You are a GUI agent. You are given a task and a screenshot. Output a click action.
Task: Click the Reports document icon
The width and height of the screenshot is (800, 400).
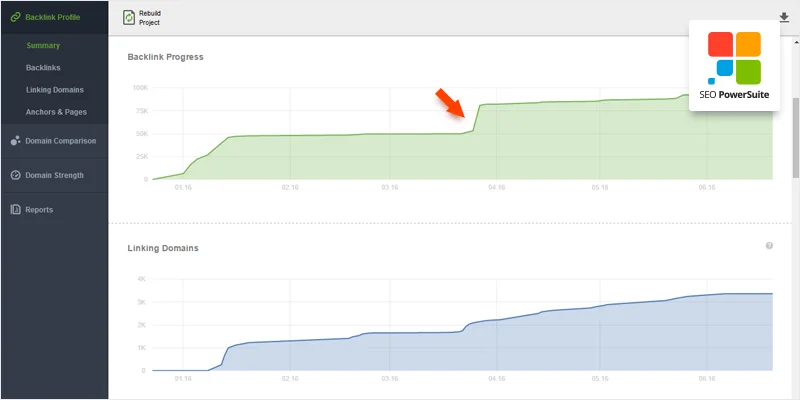(x=15, y=209)
